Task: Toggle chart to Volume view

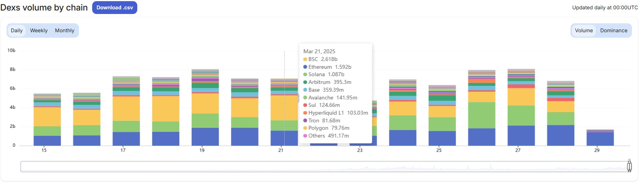Action: [584, 31]
